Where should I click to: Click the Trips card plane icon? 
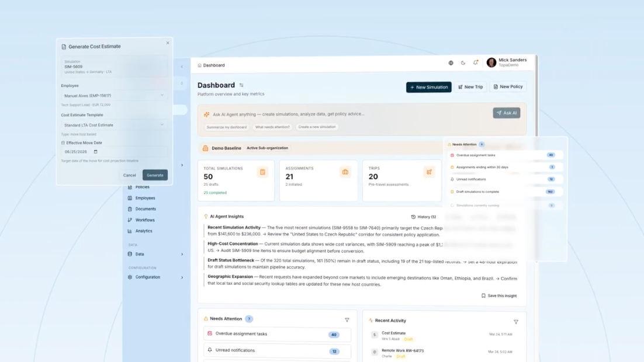click(429, 172)
